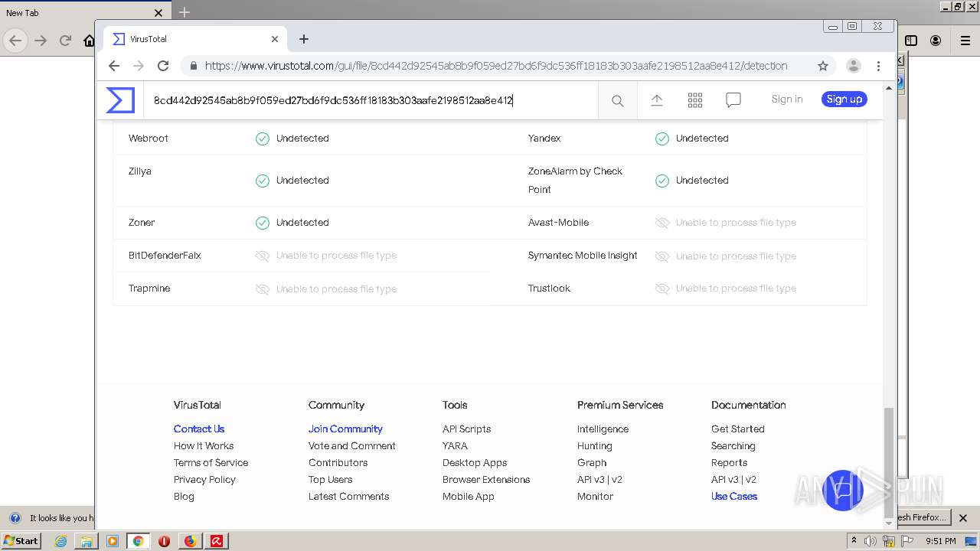
Task: Switch to Firefox taskbar icon
Action: (x=190, y=541)
